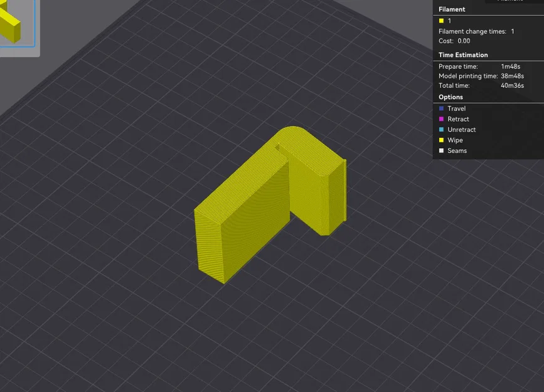This screenshot has height=392, width=544.
Task: Click the Cost 0.00 text
Action: coord(454,41)
